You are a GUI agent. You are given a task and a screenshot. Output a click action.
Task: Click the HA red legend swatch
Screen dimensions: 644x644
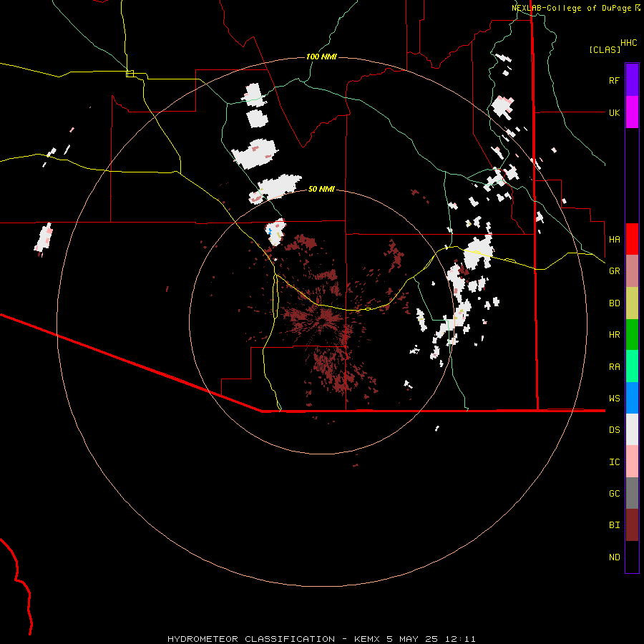632,239
